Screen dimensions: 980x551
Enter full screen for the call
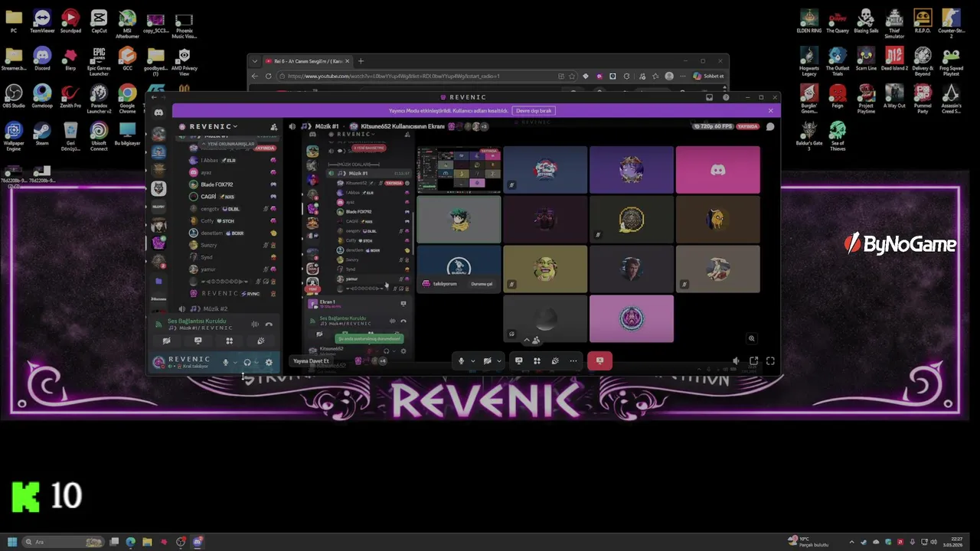click(770, 360)
